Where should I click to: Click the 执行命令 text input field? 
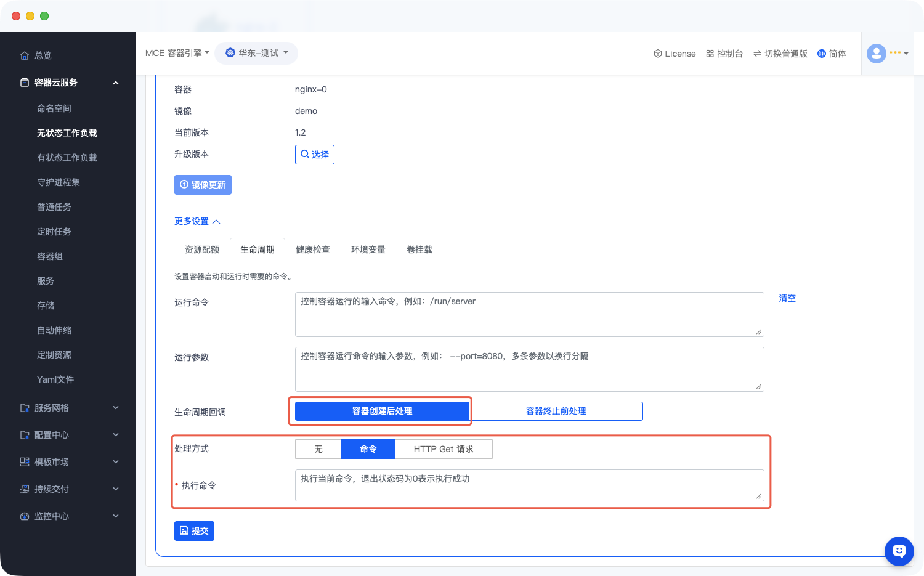pyautogui.click(x=529, y=485)
